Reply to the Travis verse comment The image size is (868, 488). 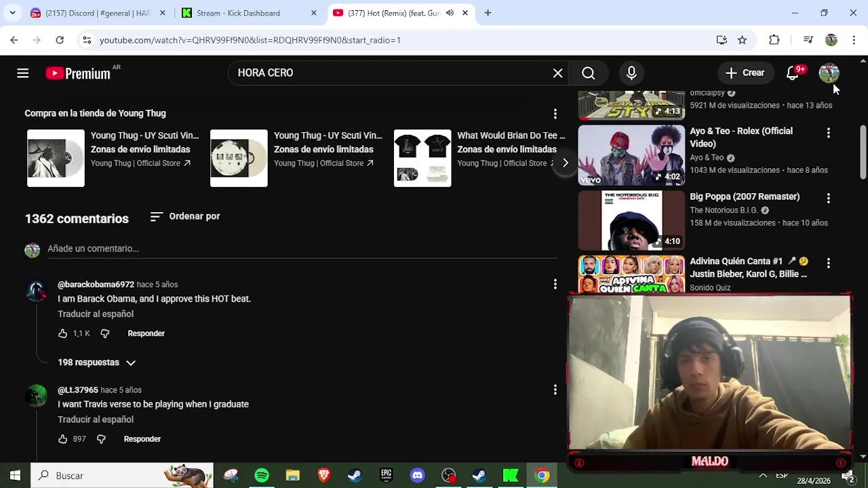(x=142, y=439)
